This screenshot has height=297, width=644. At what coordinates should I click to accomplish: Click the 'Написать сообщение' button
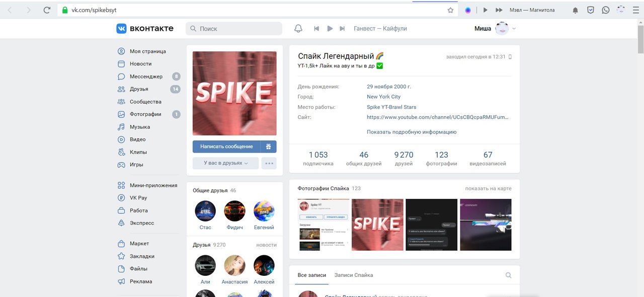click(x=226, y=146)
